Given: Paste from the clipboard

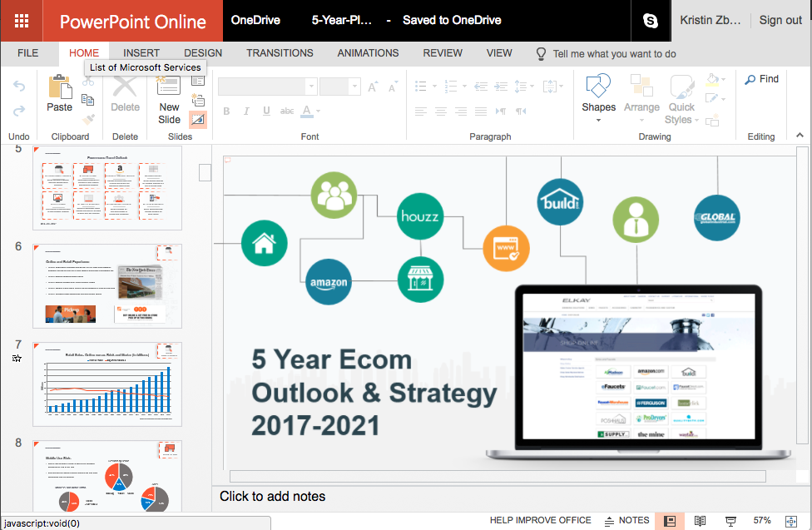Looking at the screenshot, I should pyautogui.click(x=60, y=93).
